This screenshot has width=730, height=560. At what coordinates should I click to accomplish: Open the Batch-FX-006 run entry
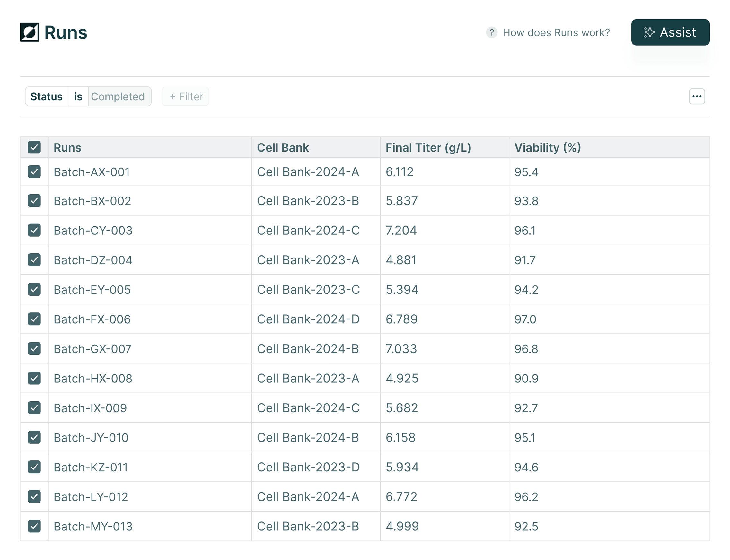[x=92, y=319]
